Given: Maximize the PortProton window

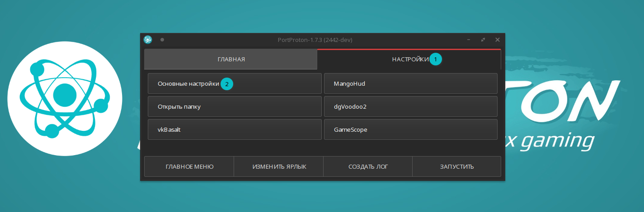Looking at the screenshot, I should tap(483, 40).
